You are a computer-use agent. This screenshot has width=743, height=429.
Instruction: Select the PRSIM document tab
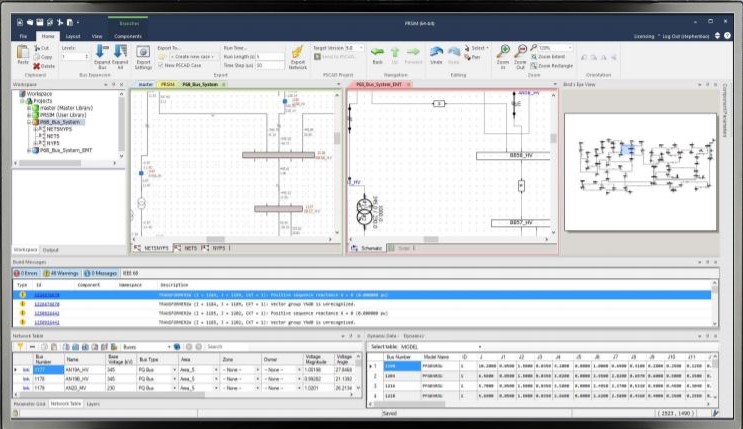pos(167,84)
